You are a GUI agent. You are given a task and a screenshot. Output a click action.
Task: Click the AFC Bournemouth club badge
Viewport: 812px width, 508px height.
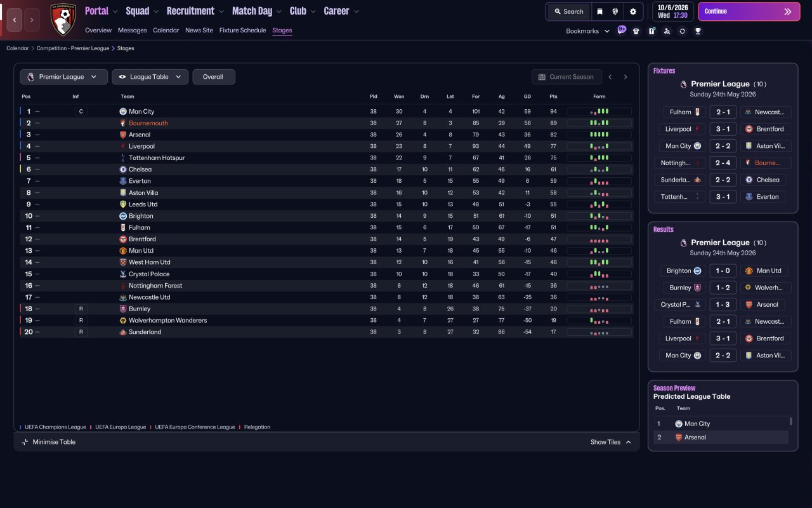tap(63, 19)
